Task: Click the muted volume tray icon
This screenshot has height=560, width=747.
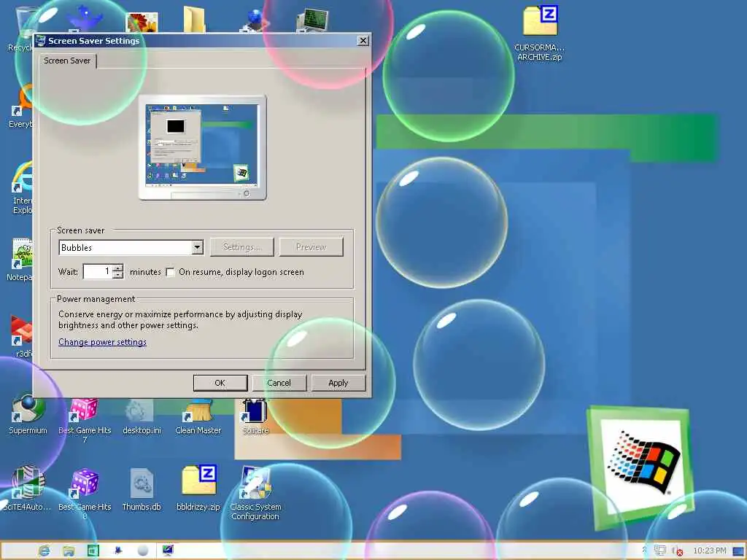Action: coord(678,551)
